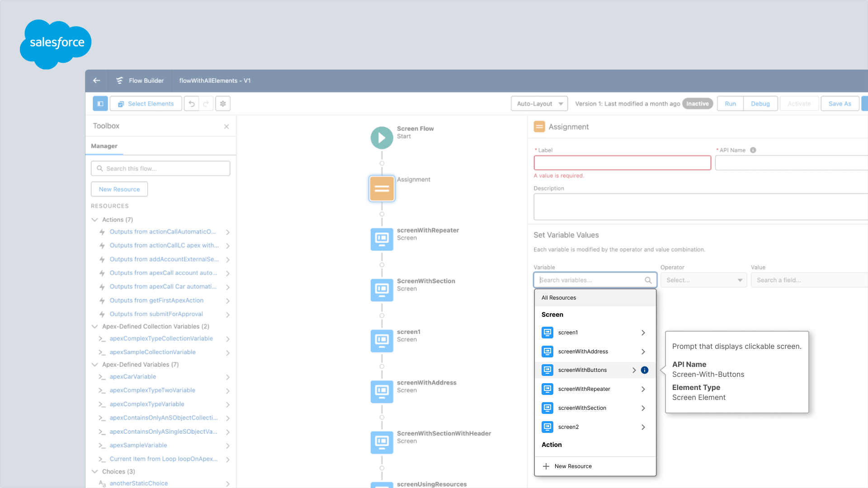Click the back arrow in header
Image resolution: width=868 pixels, height=488 pixels.
96,80
